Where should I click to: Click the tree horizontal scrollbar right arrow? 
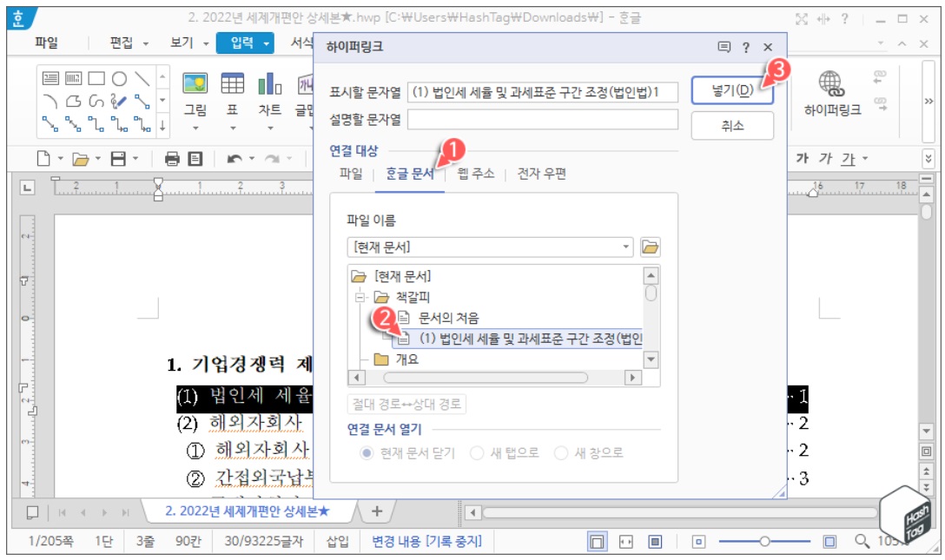pyautogui.click(x=632, y=378)
